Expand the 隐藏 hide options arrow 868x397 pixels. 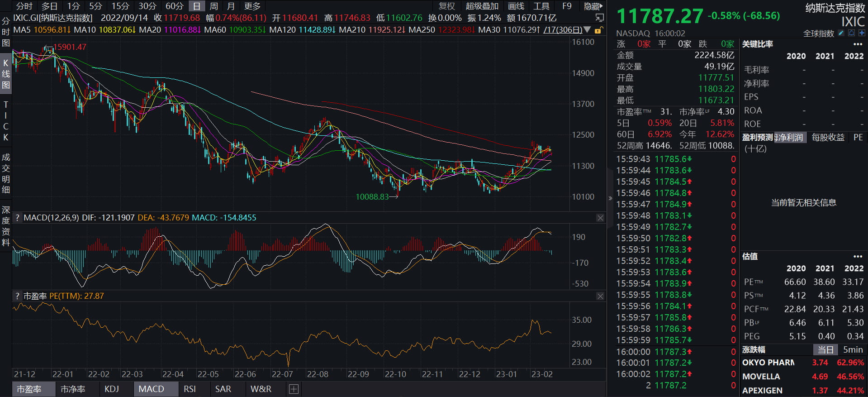[x=593, y=6]
